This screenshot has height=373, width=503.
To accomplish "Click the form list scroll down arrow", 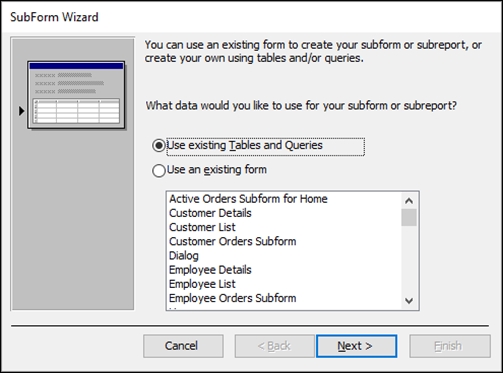I will pos(409,301).
